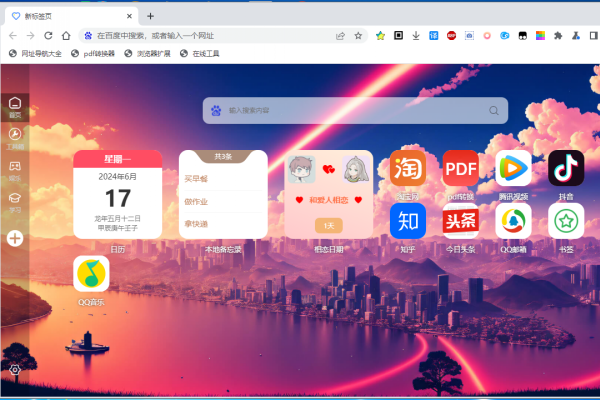Image resolution: width=600 pixels, height=400 pixels.
Task: Launch the QQ Music shortcut
Action: tap(91, 274)
